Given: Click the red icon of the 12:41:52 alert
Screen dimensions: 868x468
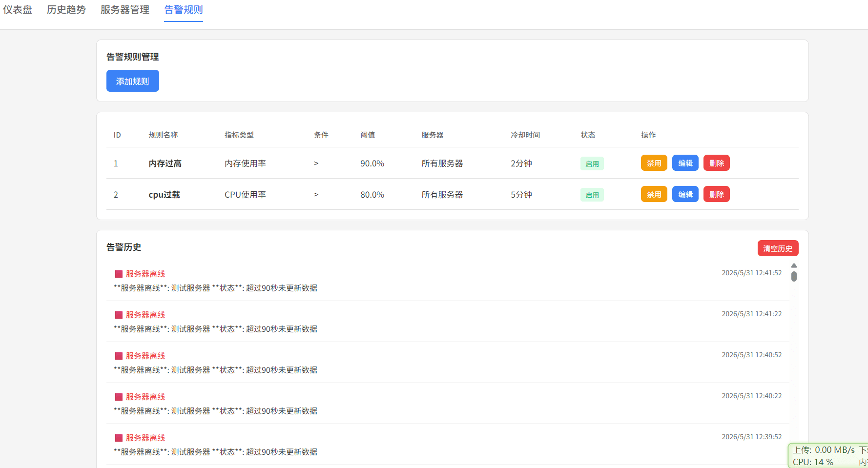Looking at the screenshot, I should 119,274.
